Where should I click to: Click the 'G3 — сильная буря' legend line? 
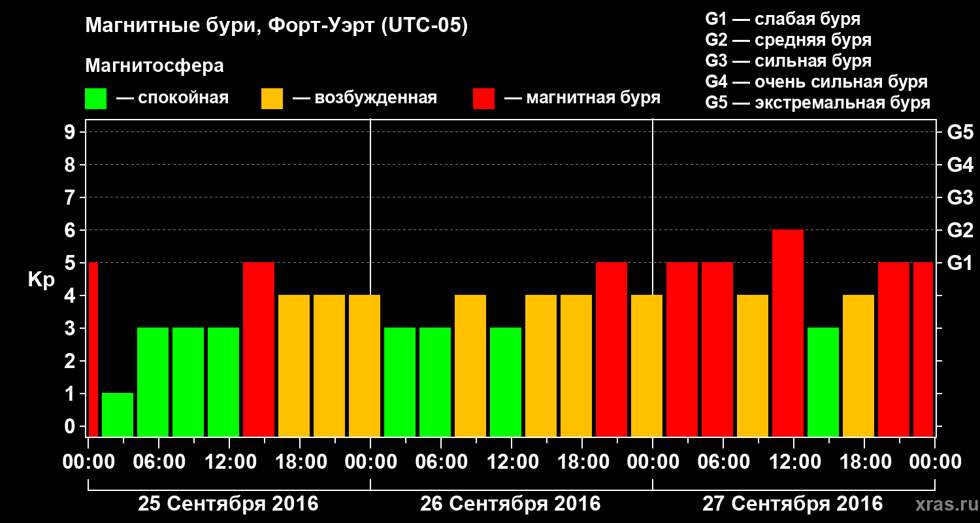pos(788,61)
